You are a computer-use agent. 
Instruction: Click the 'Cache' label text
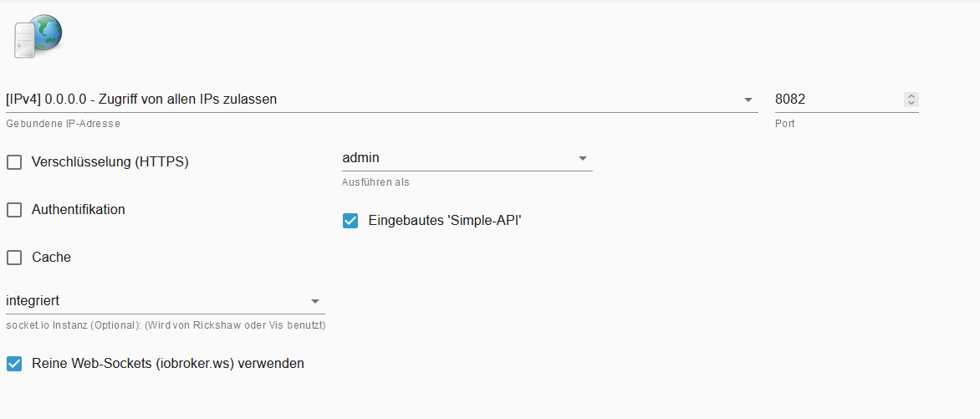click(51, 258)
